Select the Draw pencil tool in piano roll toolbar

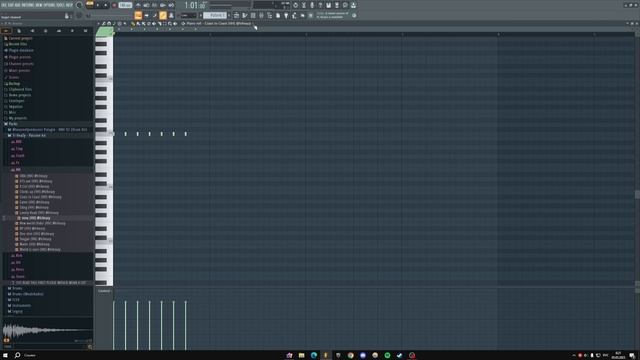pyautogui.click(x=133, y=24)
